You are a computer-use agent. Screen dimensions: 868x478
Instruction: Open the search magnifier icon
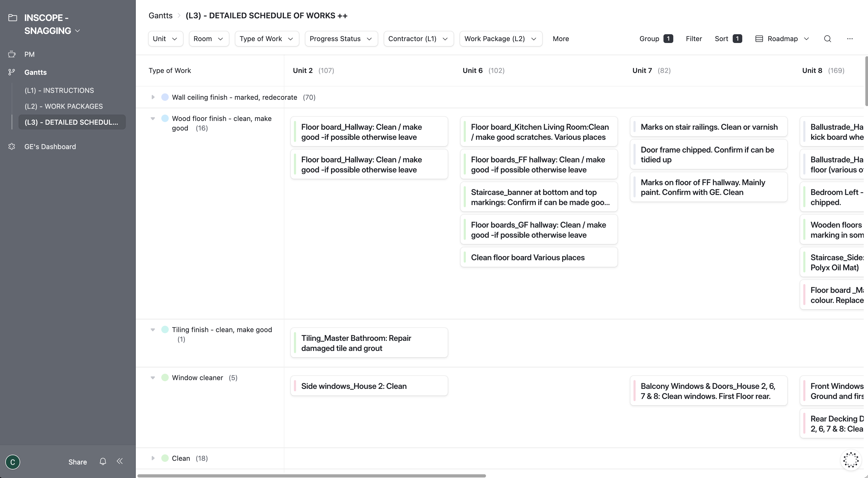coord(828,39)
